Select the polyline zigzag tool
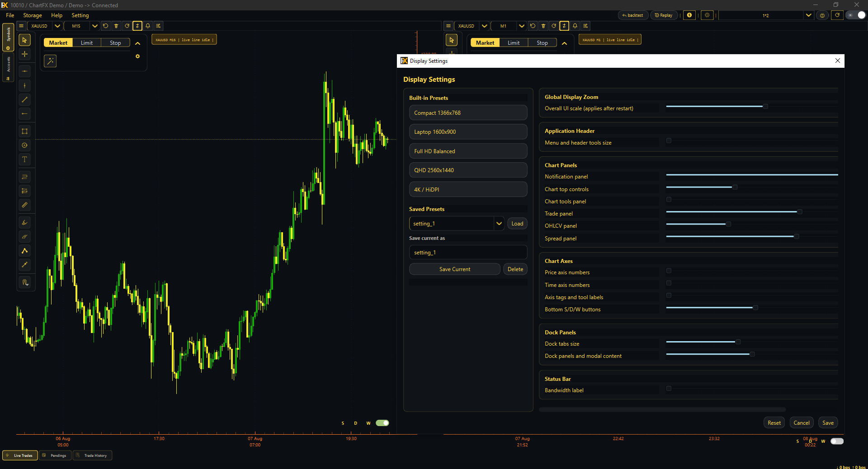Screen dimensions: 868x469 click(x=25, y=251)
